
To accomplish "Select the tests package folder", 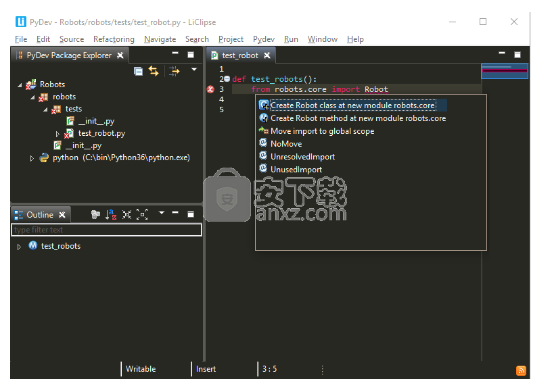I will pyautogui.click(x=73, y=109).
